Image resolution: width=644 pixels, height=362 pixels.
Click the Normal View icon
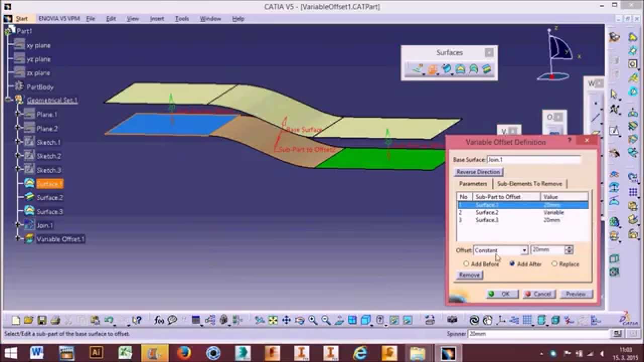click(x=340, y=320)
